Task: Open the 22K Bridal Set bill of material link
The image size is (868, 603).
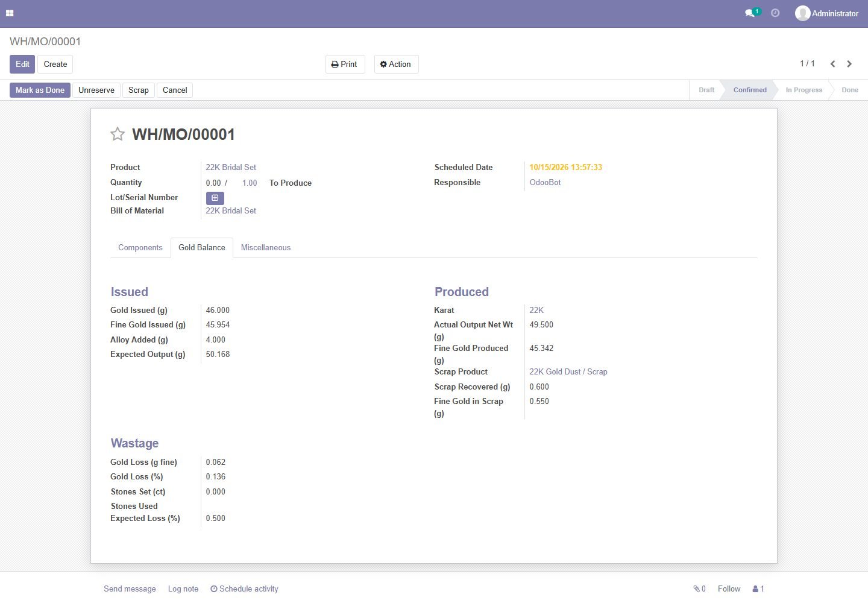Action: [x=231, y=211]
